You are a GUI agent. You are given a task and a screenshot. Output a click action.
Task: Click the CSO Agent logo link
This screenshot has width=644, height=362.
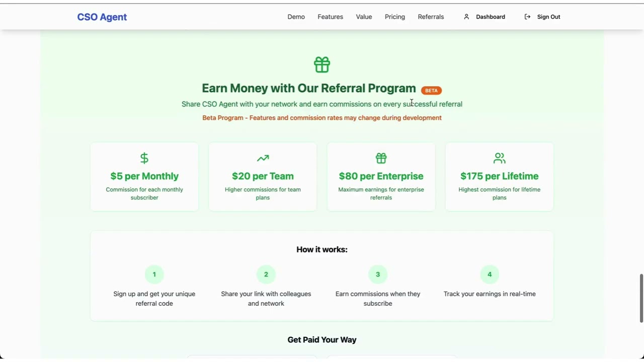pyautogui.click(x=102, y=17)
